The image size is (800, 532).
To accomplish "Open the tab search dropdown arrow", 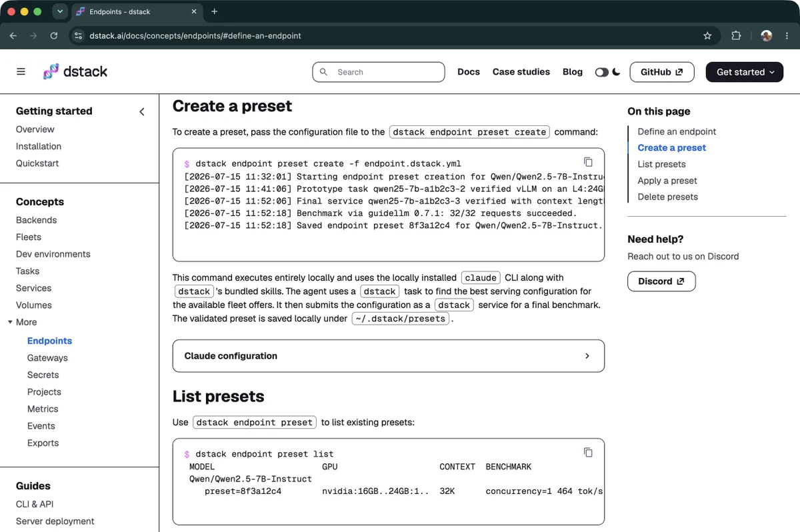I will click(x=59, y=11).
